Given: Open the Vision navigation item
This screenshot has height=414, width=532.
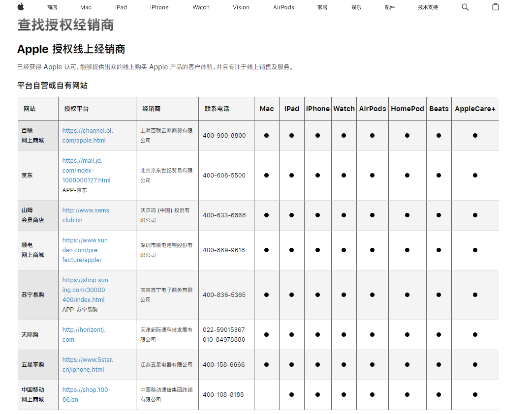Looking at the screenshot, I should click(241, 7).
